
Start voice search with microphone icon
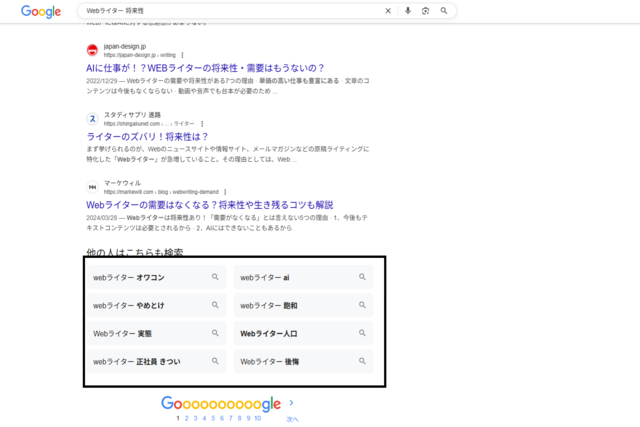[x=407, y=11]
